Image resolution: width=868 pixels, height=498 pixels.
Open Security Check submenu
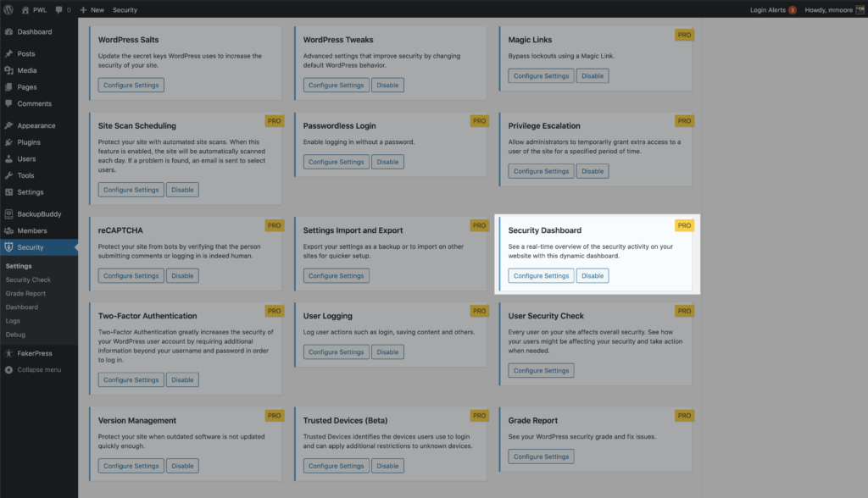coord(28,280)
